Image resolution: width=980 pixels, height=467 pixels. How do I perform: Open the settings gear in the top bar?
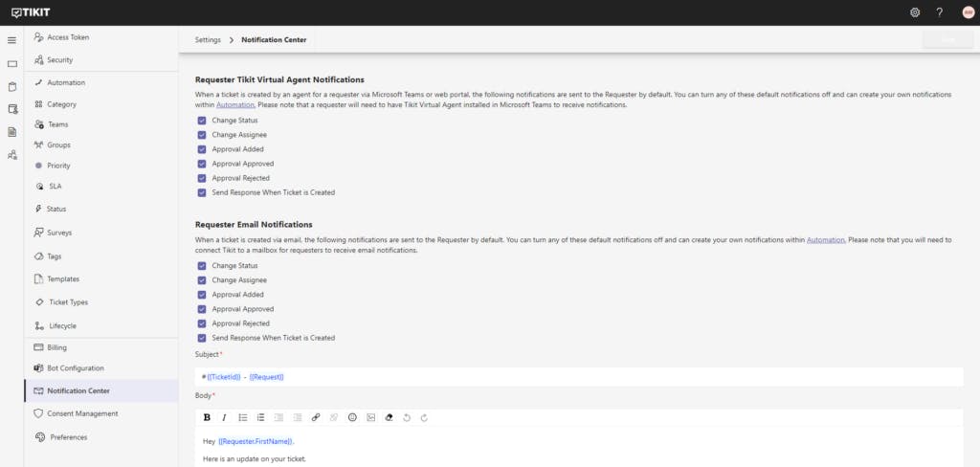(x=915, y=12)
